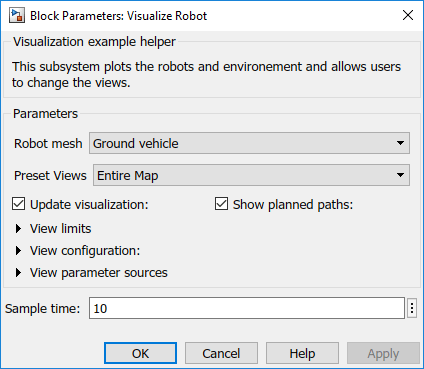This screenshot has height=369, width=424.
Task: Open the Preset Views dropdown arrow
Action: pos(400,175)
